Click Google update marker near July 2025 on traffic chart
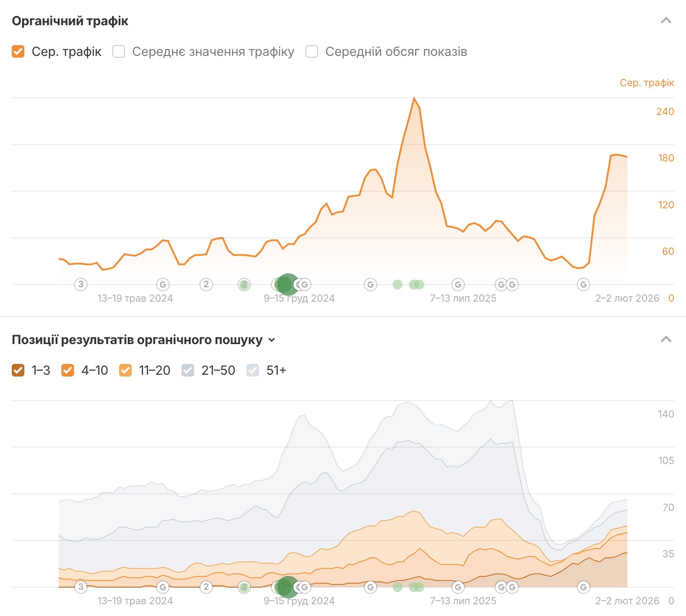Viewport: 686px width, 616px height. pyautogui.click(x=458, y=285)
